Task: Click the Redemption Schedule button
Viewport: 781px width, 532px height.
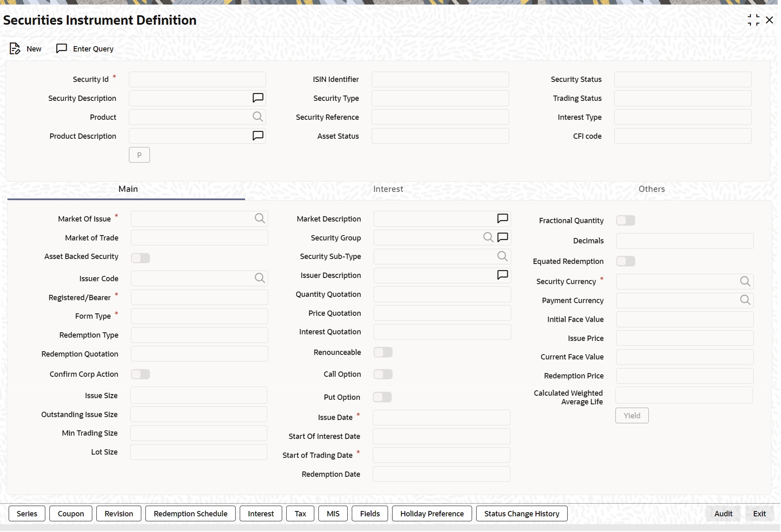Action: 190,514
